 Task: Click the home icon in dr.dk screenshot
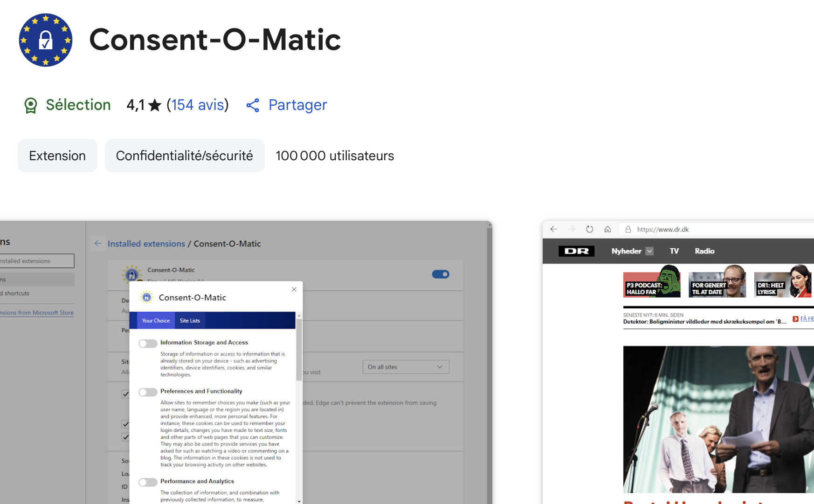(x=607, y=229)
